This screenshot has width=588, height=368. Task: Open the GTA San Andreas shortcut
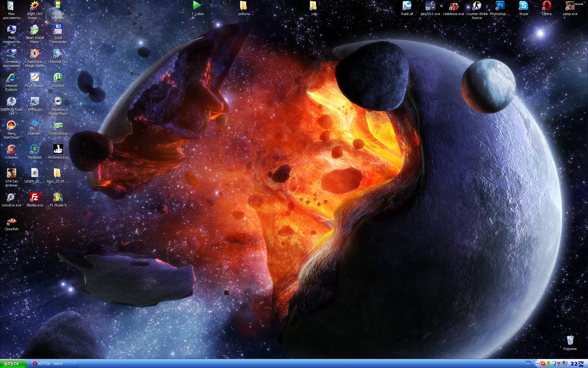coord(11,174)
